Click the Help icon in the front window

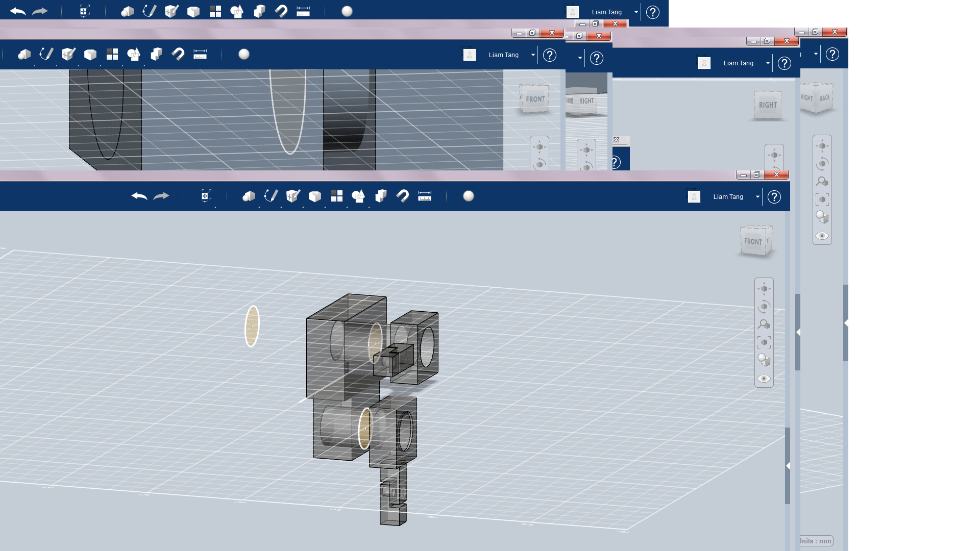coord(774,197)
